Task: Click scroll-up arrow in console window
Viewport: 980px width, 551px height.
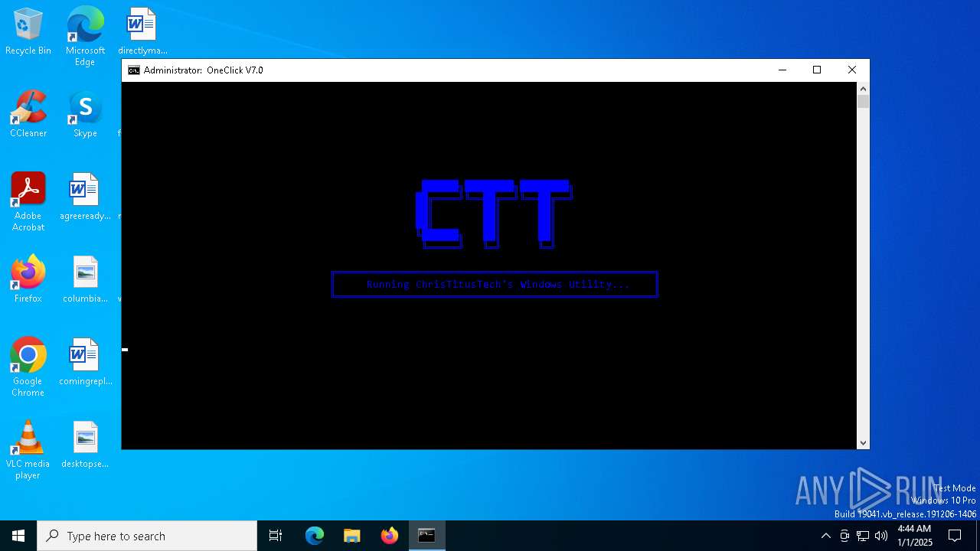Action: coord(864,89)
